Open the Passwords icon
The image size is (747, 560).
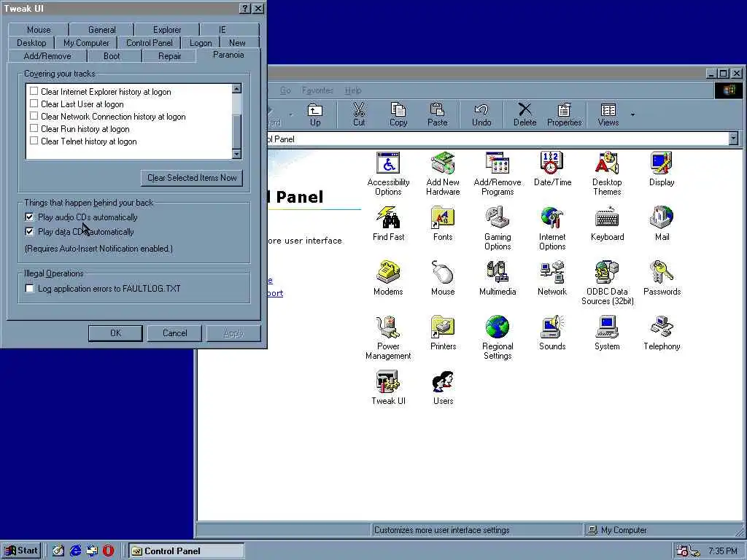(x=662, y=279)
